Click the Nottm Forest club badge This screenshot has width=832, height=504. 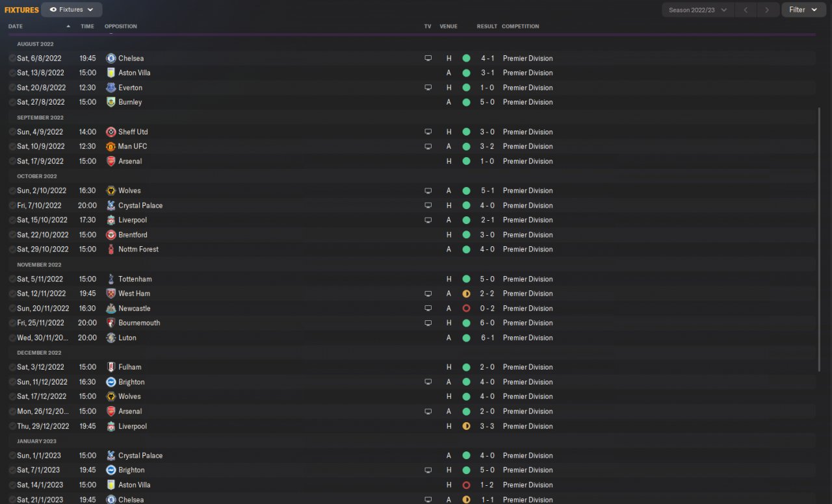pyautogui.click(x=110, y=249)
